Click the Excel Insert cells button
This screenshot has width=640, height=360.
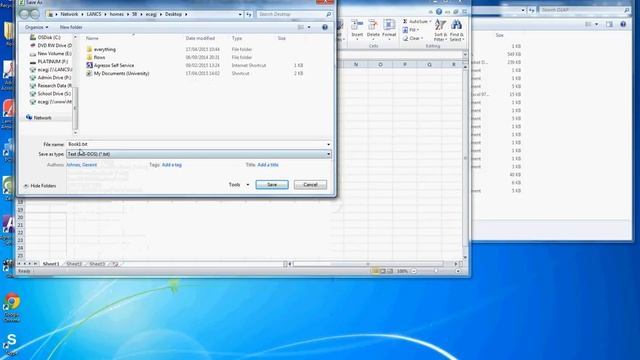click(x=357, y=29)
